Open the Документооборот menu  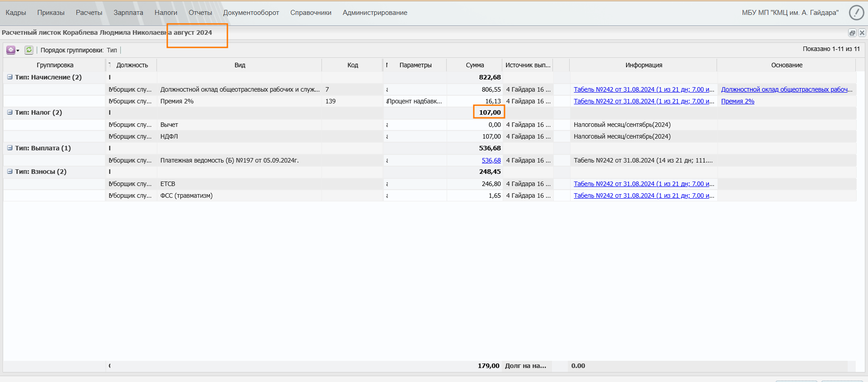click(x=251, y=13)
